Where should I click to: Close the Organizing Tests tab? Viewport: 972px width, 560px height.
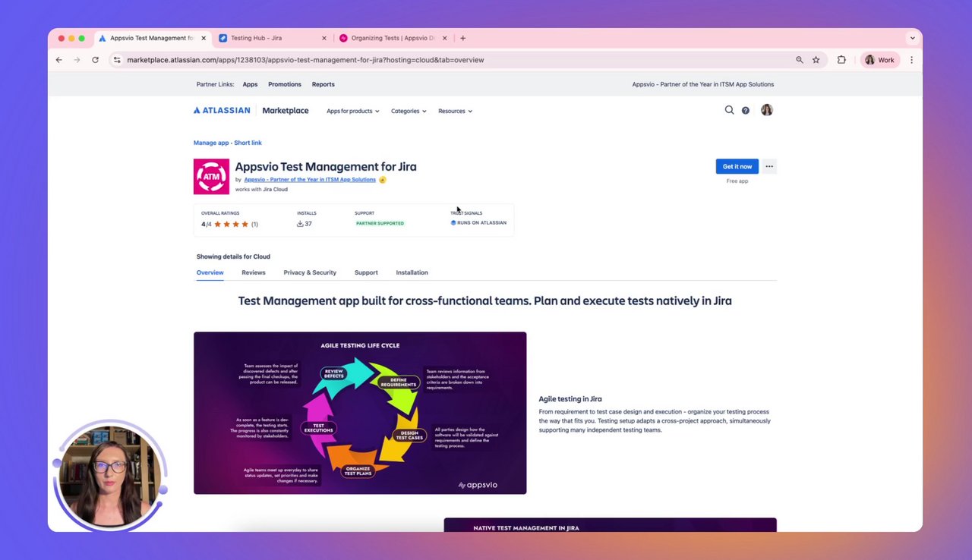tap(445, 38)
